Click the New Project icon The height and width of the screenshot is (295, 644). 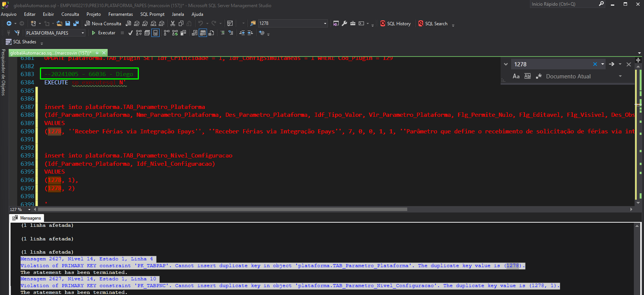pyautogui.click(x=33, y=23)
